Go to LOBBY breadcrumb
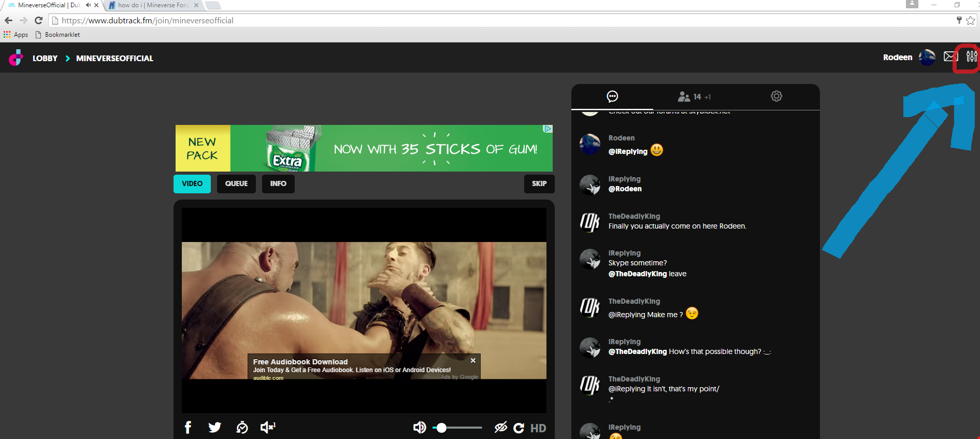 (x=45, y=58)
